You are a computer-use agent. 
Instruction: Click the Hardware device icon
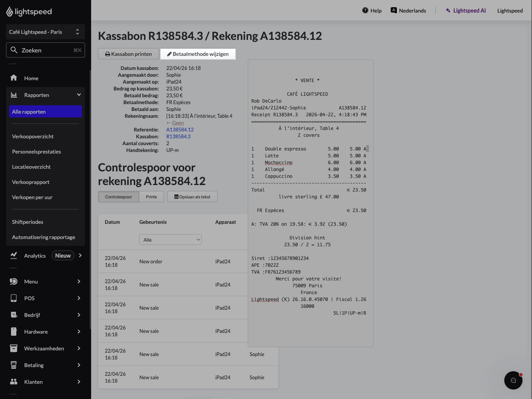point(14,332)
